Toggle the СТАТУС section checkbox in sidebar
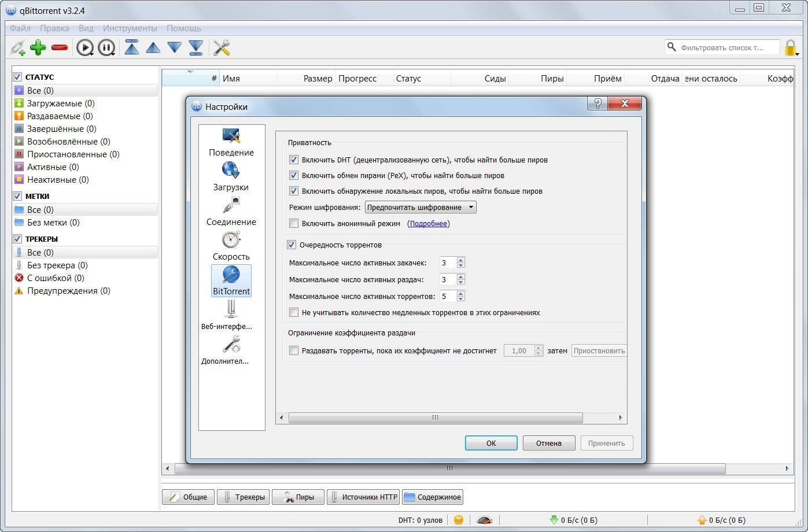808x532 pixels. pyautogui.click(x=17, y=77)
